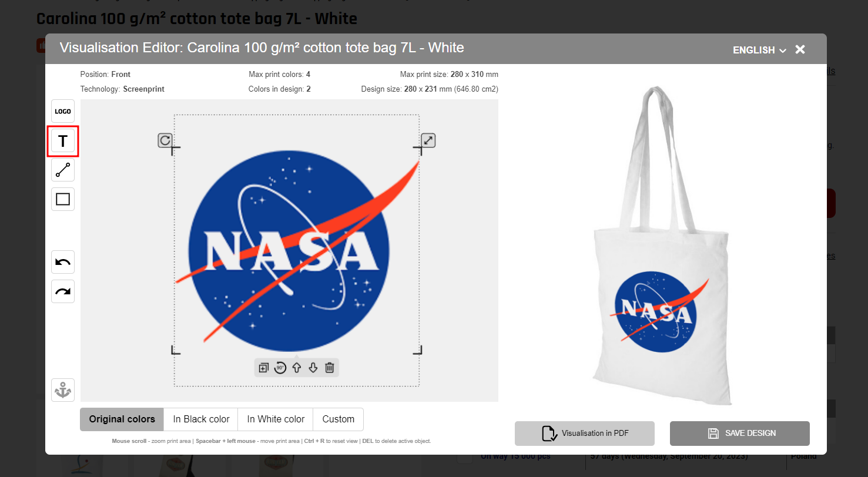Move the logo up one layer
Screen dimensions: 868x477
[297, 368]
